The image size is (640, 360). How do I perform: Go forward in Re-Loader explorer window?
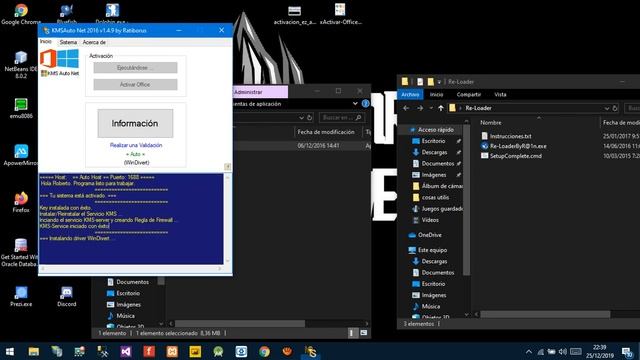point(420,108)
